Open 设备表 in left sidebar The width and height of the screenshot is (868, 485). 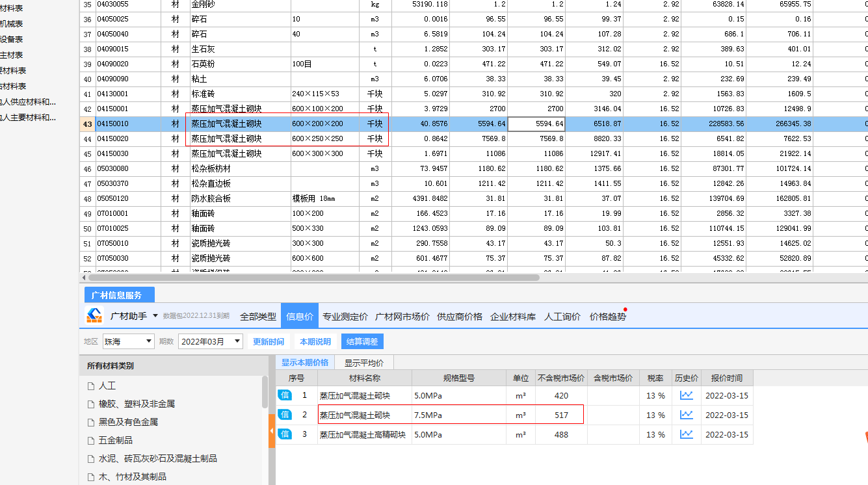coord(11,40)
